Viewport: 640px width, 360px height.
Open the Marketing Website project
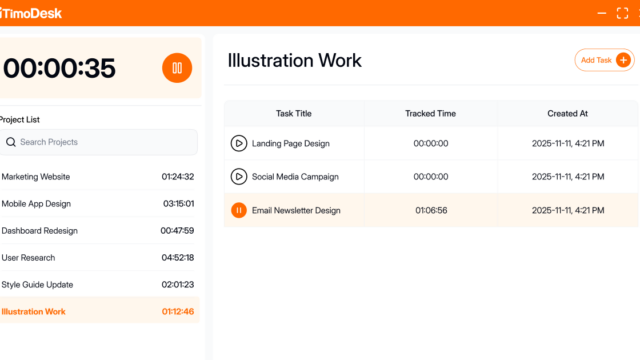coord(98,177)
